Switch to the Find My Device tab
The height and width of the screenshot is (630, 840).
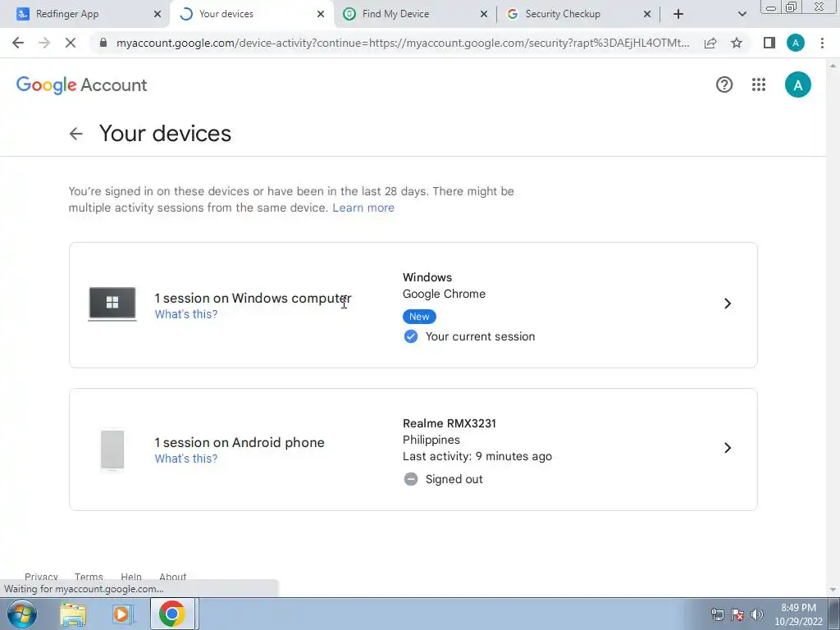[x=415, y=14]
